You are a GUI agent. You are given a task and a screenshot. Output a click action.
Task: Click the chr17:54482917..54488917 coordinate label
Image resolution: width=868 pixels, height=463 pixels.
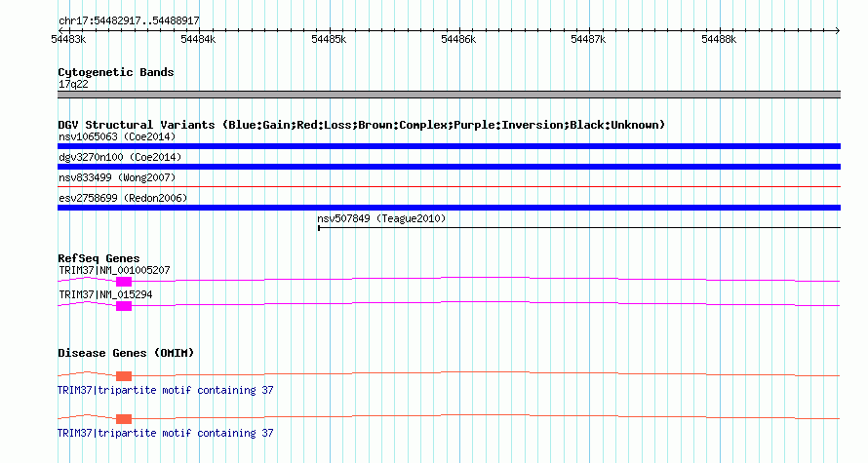pos(129,20)
